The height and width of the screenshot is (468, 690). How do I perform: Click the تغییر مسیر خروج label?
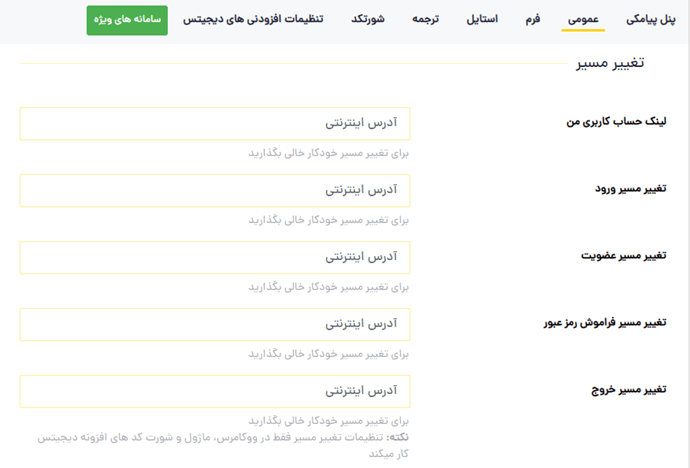coord(629,390)
